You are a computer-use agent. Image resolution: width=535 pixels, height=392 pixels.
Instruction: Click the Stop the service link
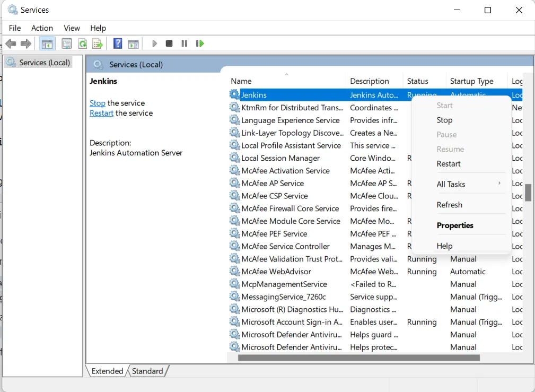98,103
